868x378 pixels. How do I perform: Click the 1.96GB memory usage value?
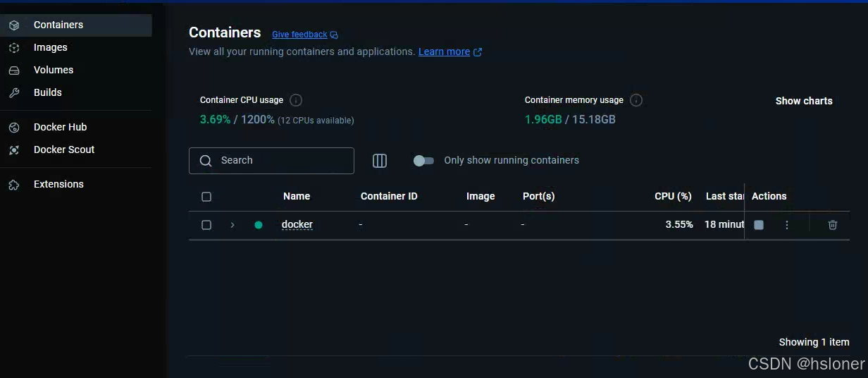pos(543,119)
